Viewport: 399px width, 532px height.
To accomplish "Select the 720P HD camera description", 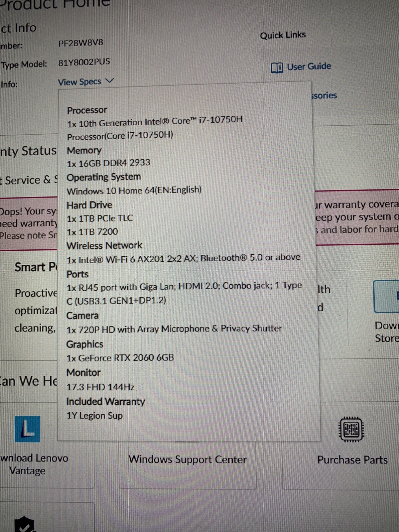I will coord(174,329).
